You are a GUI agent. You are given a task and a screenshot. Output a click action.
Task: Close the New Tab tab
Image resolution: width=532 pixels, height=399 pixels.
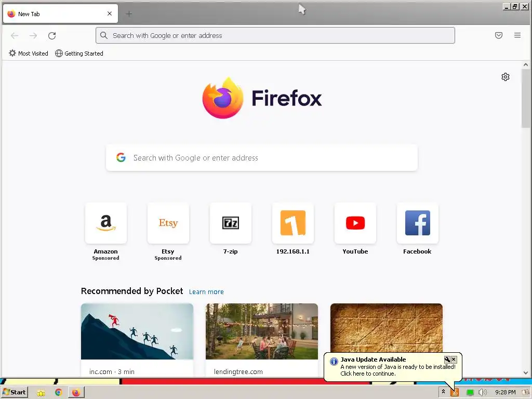109,14
